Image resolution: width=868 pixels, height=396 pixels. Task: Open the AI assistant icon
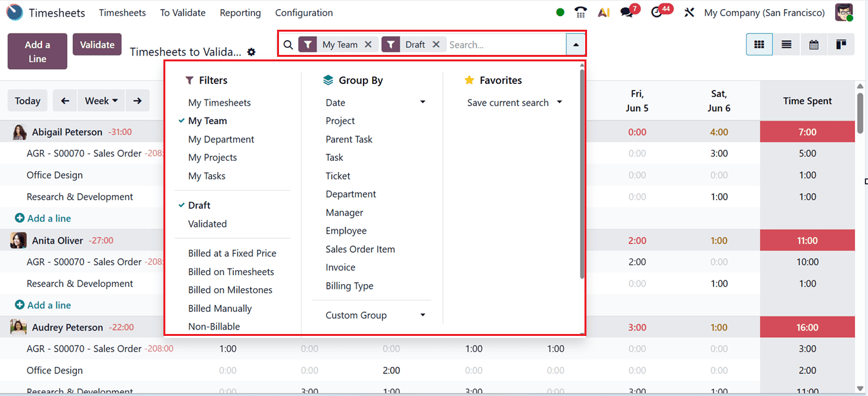coord(604,12)
